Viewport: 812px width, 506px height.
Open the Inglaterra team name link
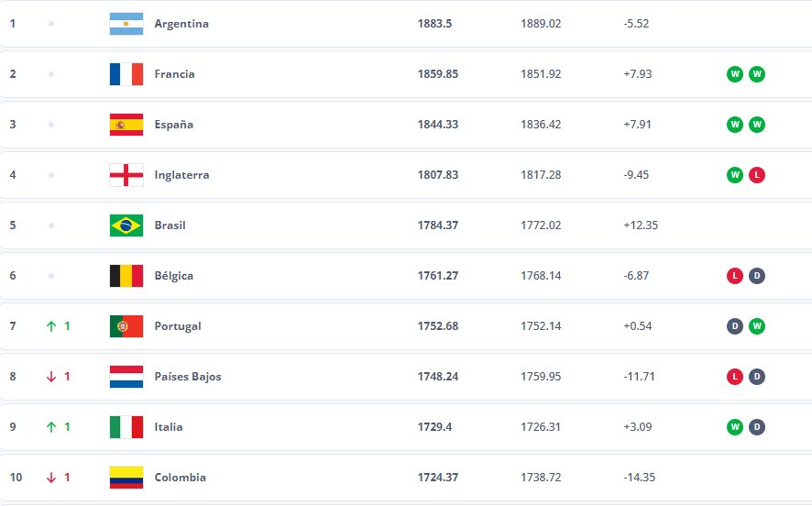tap(181, 175)
